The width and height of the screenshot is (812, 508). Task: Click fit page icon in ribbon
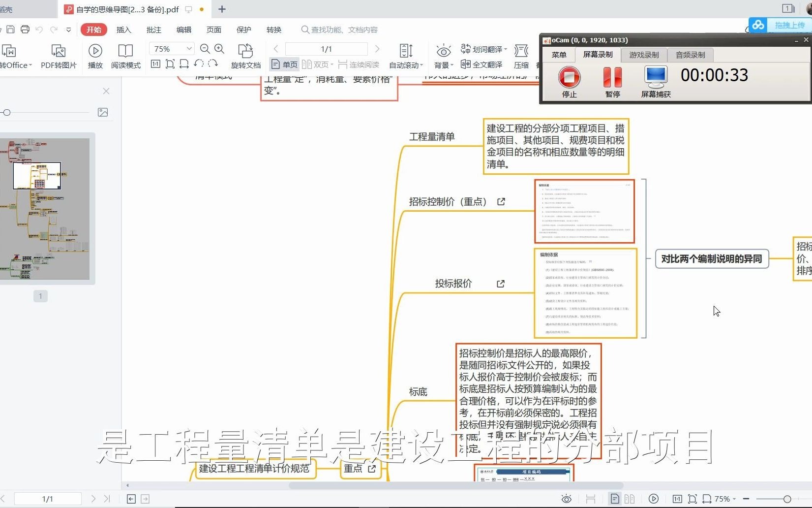(x=170, y=64)
